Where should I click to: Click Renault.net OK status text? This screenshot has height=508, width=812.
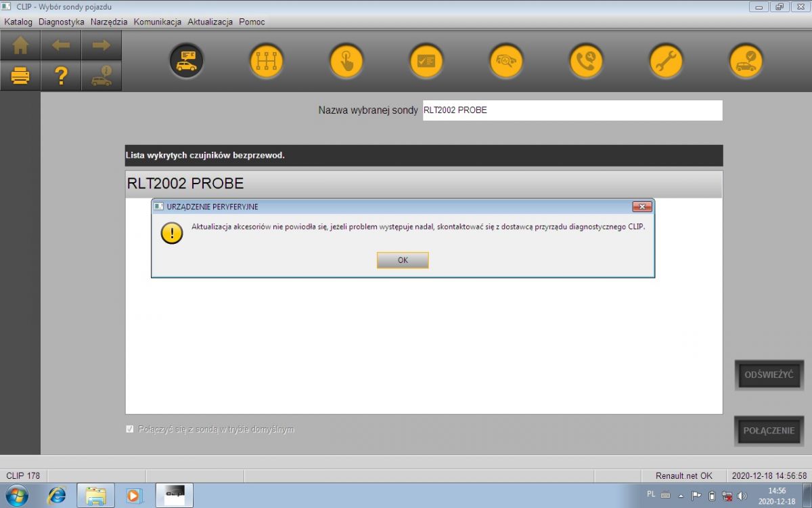[x=684, y=476]
